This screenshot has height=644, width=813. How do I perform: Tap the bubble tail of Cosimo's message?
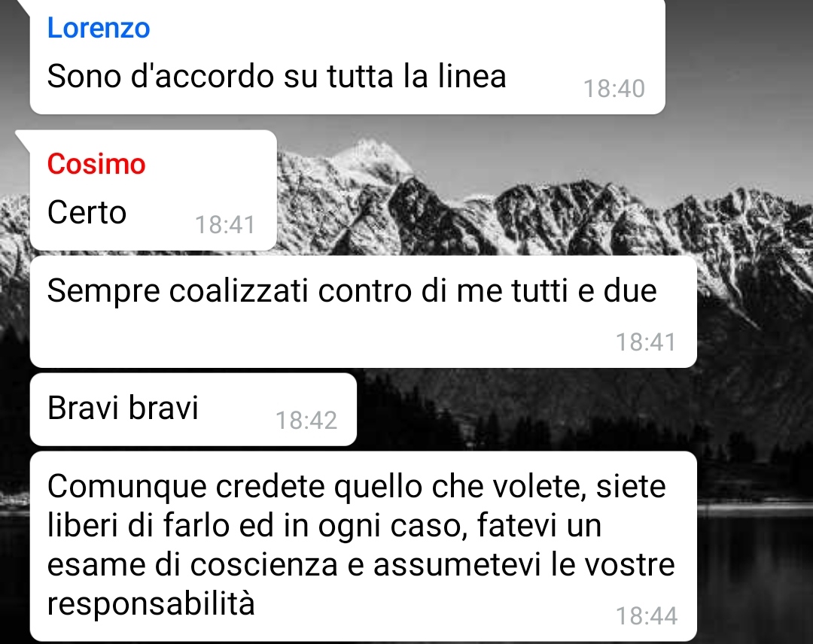tap(23, 137)
